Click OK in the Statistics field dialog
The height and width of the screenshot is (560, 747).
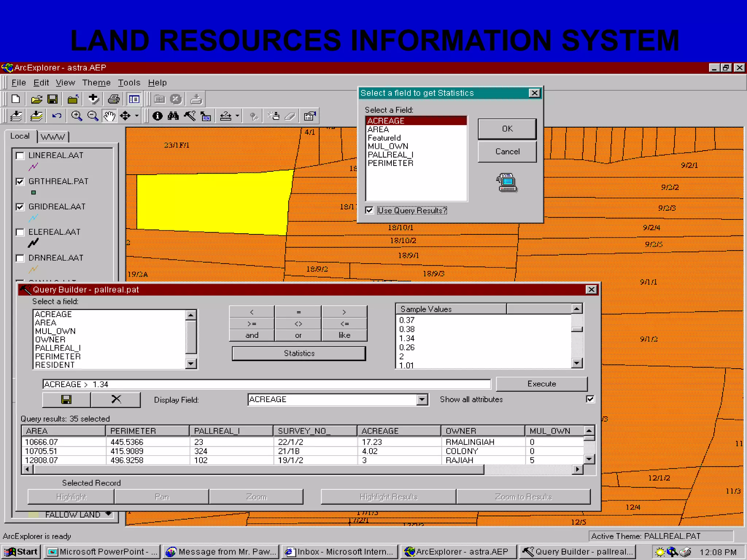tap(507, 129)
